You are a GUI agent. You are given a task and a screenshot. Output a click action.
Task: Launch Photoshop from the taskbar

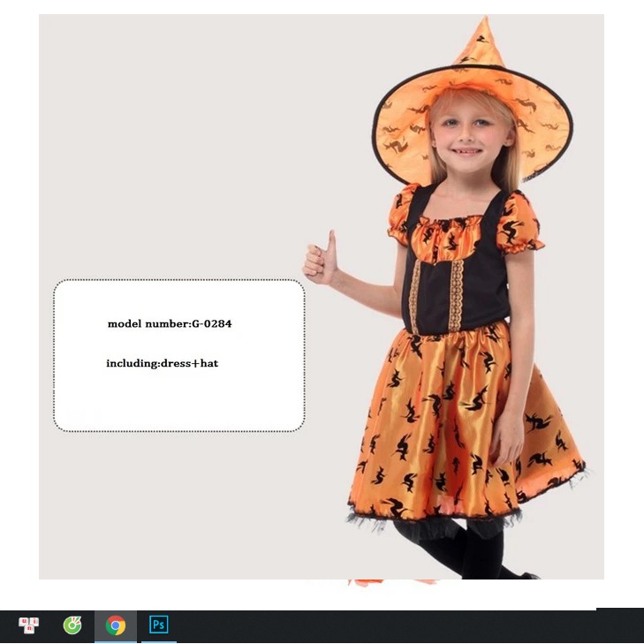point(158,625)
